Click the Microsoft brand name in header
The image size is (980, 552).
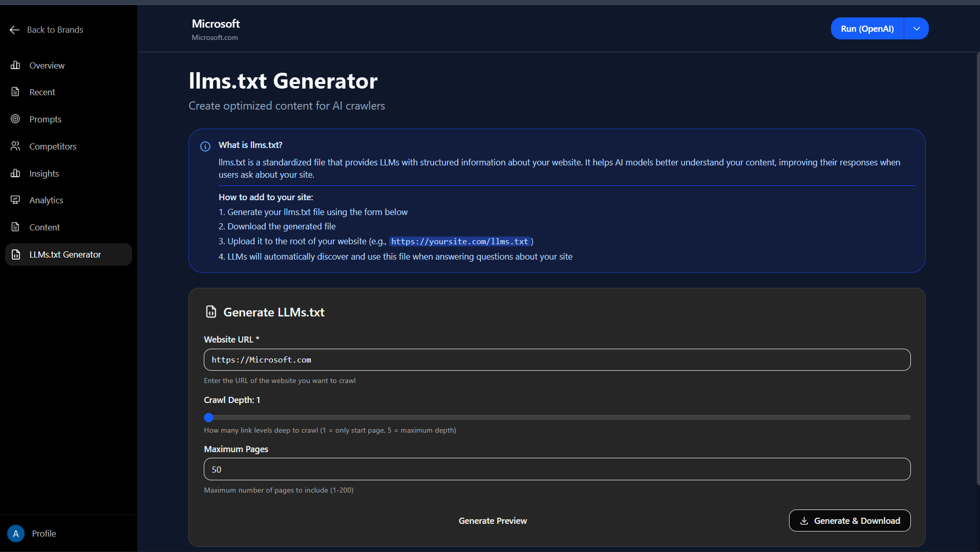[x=216, y=24]
